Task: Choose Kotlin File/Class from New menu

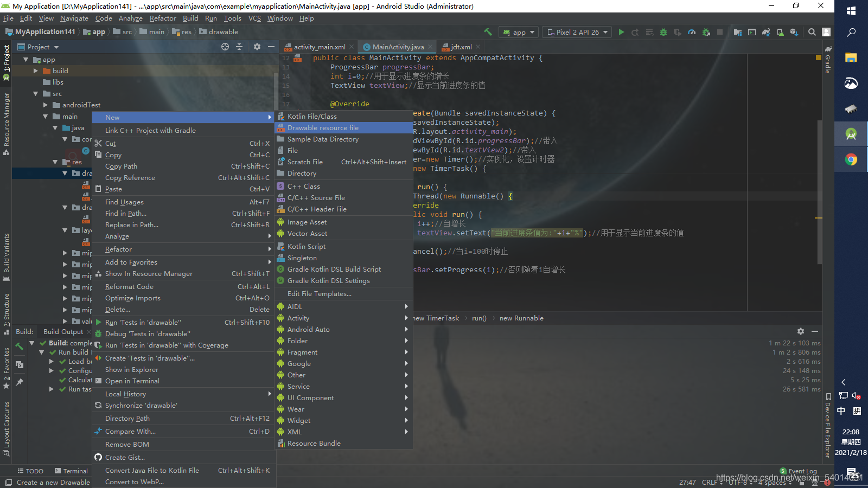Action: [x=344, y=117]
